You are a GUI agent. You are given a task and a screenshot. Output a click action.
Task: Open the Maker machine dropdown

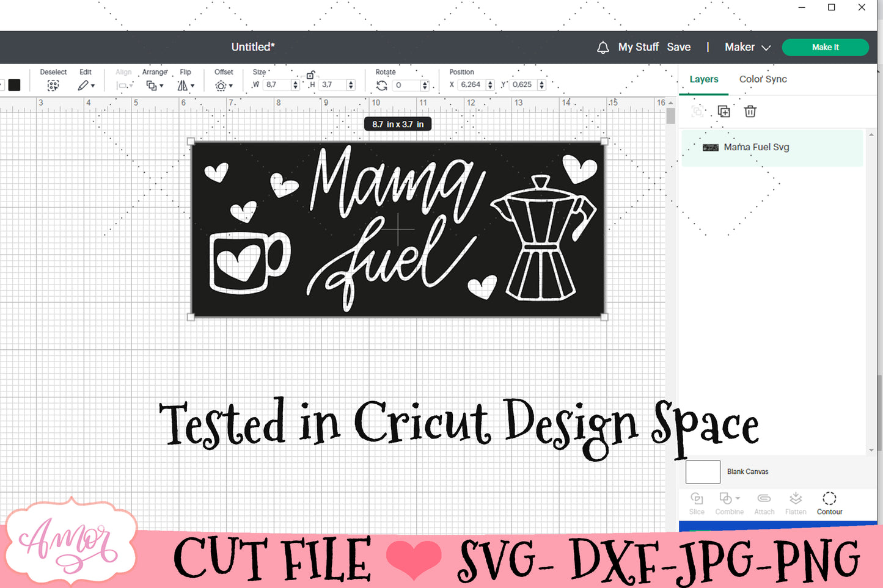748,47
